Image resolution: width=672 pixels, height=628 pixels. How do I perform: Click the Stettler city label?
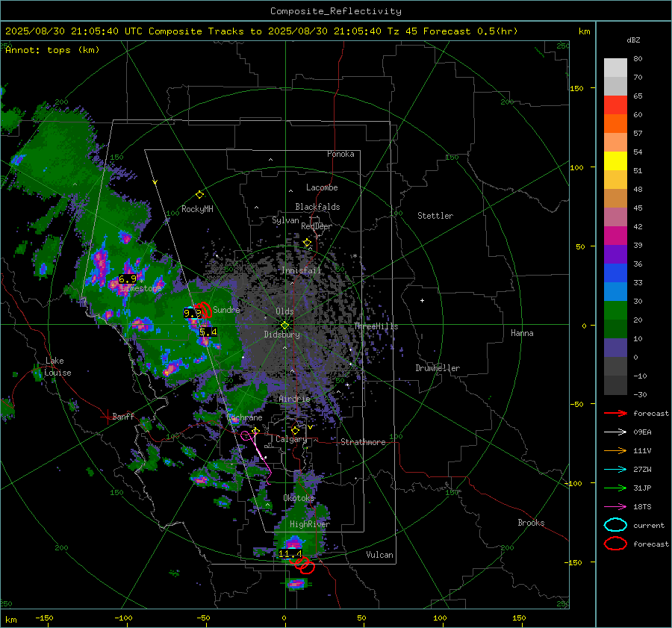[435, 216]
